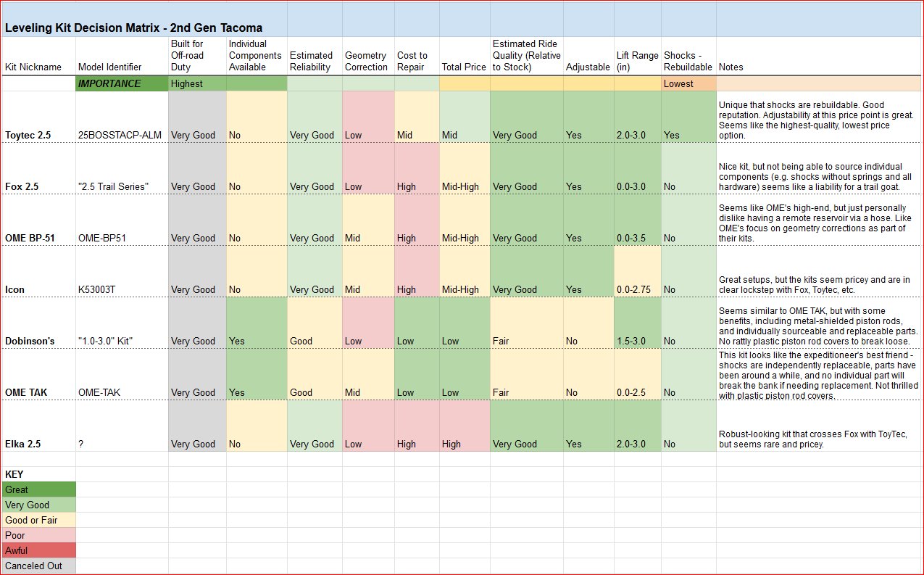
Task: Select the OME-BP51 model identifier
Action: (x=122, y=220)
